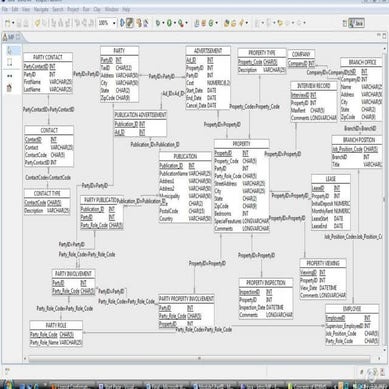Click the green circular run icon in toolbar

169,23
